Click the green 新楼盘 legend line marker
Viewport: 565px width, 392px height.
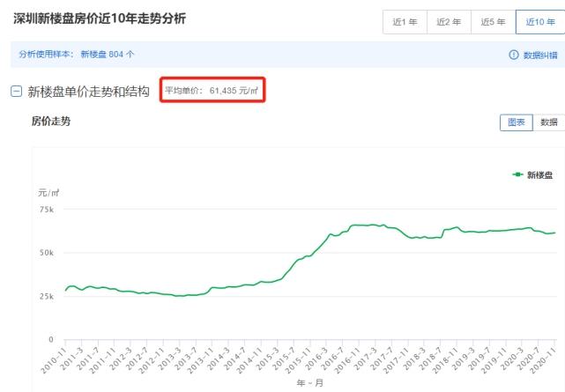(518, 175)
